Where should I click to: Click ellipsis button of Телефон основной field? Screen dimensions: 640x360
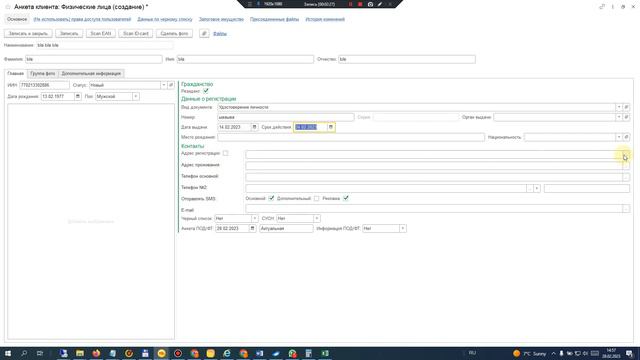[626, 177]
